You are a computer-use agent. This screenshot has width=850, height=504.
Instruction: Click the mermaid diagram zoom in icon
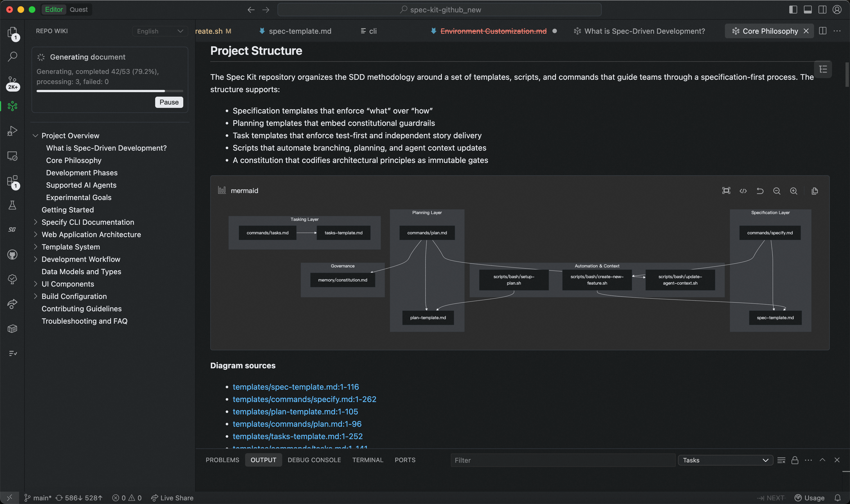click(794, 191)
